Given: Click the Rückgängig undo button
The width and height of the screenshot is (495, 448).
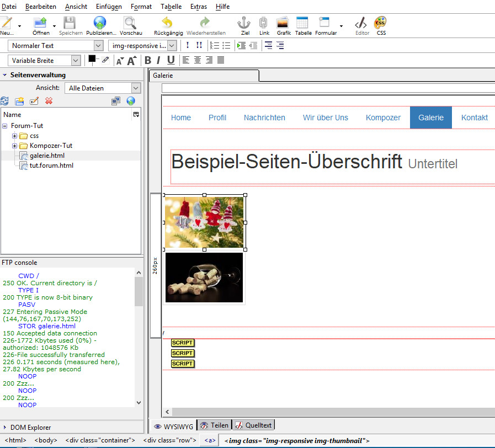Looking at the screenshot, I should pos(167,23).
